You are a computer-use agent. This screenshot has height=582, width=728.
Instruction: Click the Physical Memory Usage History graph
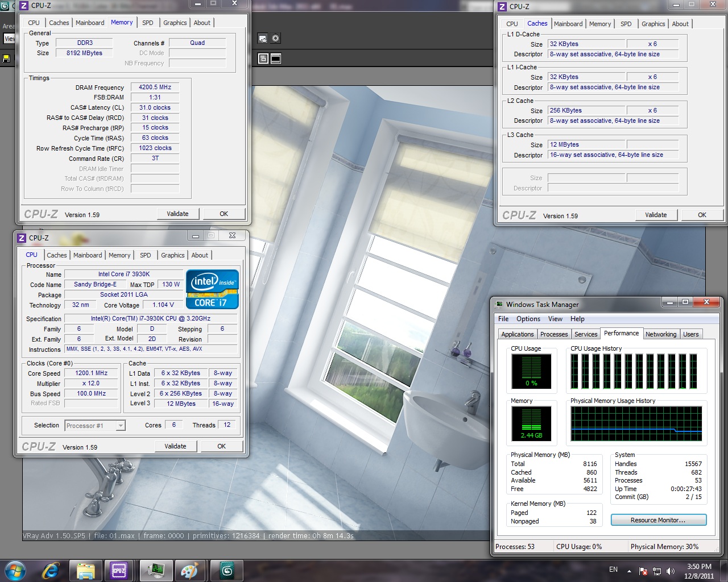(x=636, y=423)
